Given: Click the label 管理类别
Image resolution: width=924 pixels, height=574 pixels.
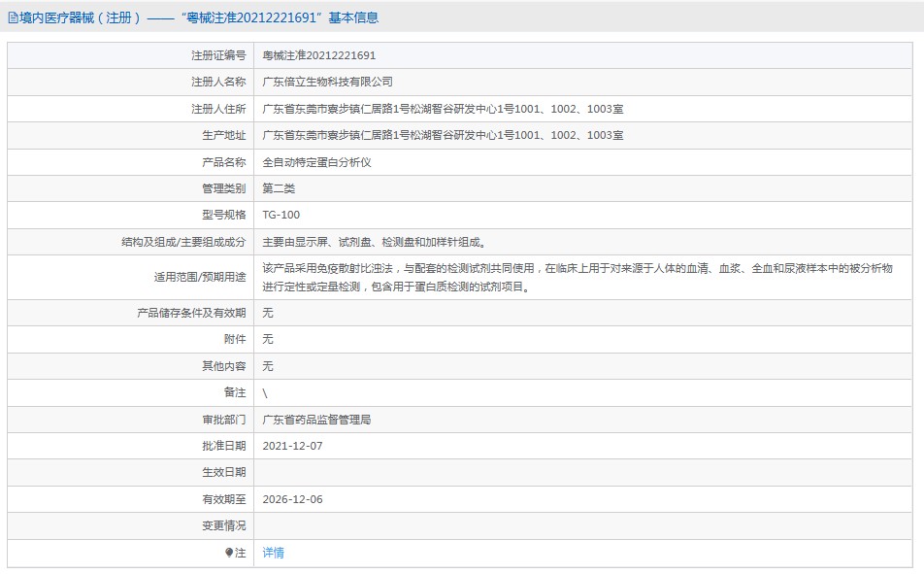Looking at the screenshot, I should pyautogui.click(x=224, y=188).
